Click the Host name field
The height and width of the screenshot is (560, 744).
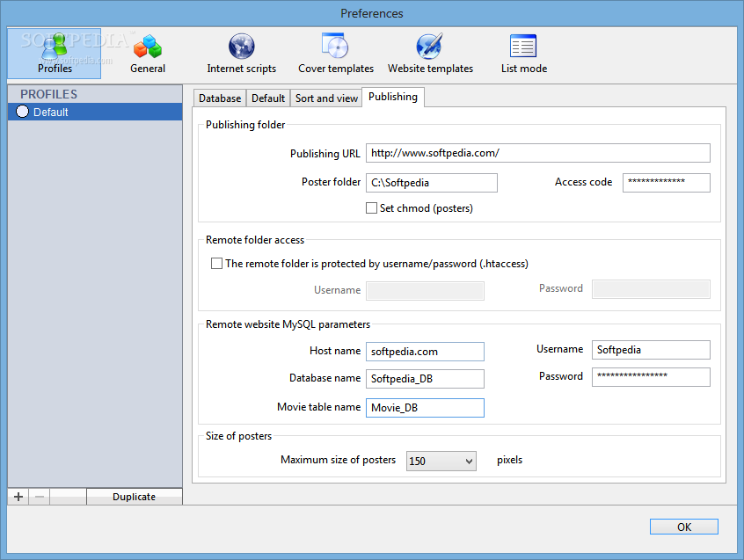coord(425,352)
